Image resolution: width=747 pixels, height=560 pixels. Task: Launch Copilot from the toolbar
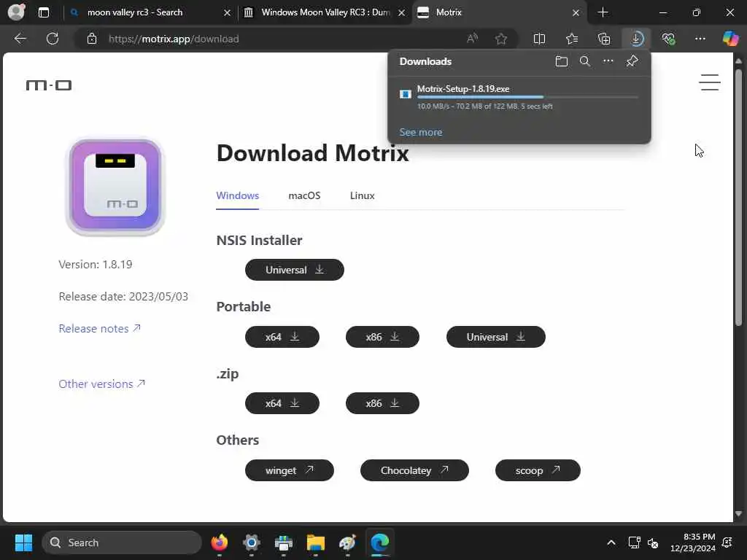coord(730,39)
